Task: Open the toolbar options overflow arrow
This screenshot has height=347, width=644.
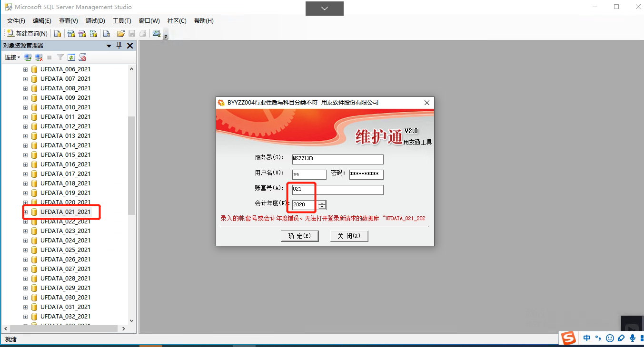Action: click(166, 35)
